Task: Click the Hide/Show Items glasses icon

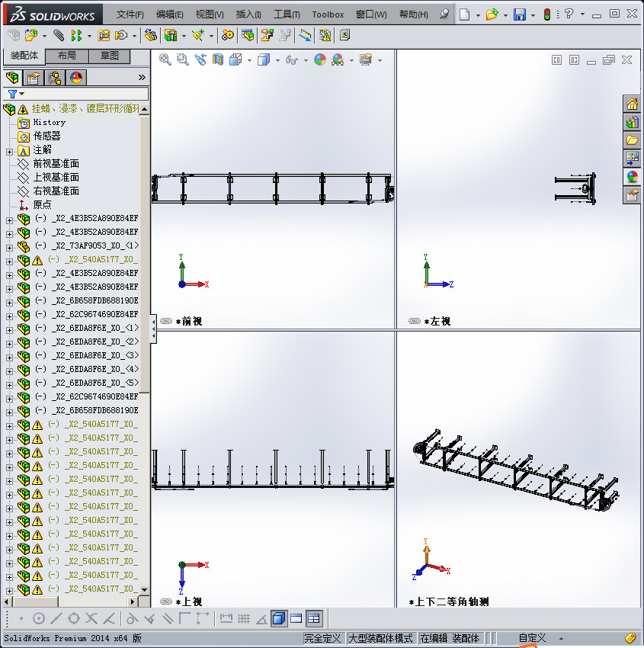Action: click(292, 60)
